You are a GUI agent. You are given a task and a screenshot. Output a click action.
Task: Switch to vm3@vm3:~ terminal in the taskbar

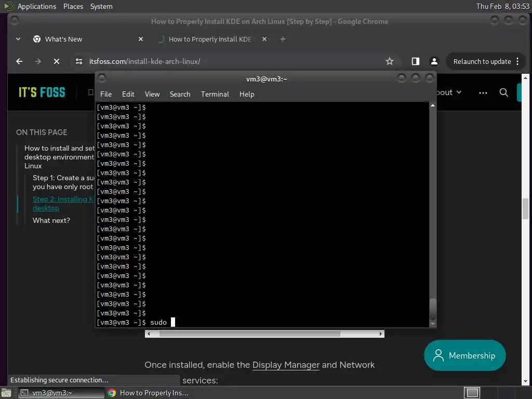61,393
